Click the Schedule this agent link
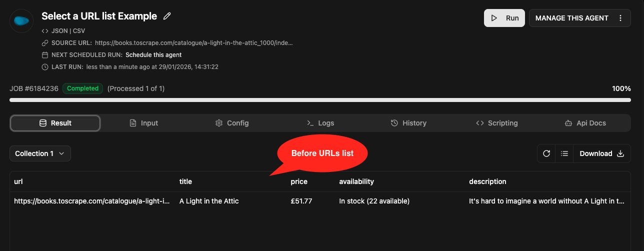This screenshot has width=644, height=251. click(153, 55)
